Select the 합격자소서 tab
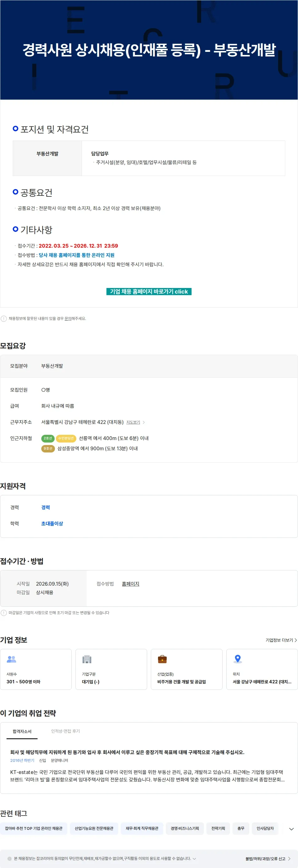This screenshot has width=298, height=868. coord(22,731)
